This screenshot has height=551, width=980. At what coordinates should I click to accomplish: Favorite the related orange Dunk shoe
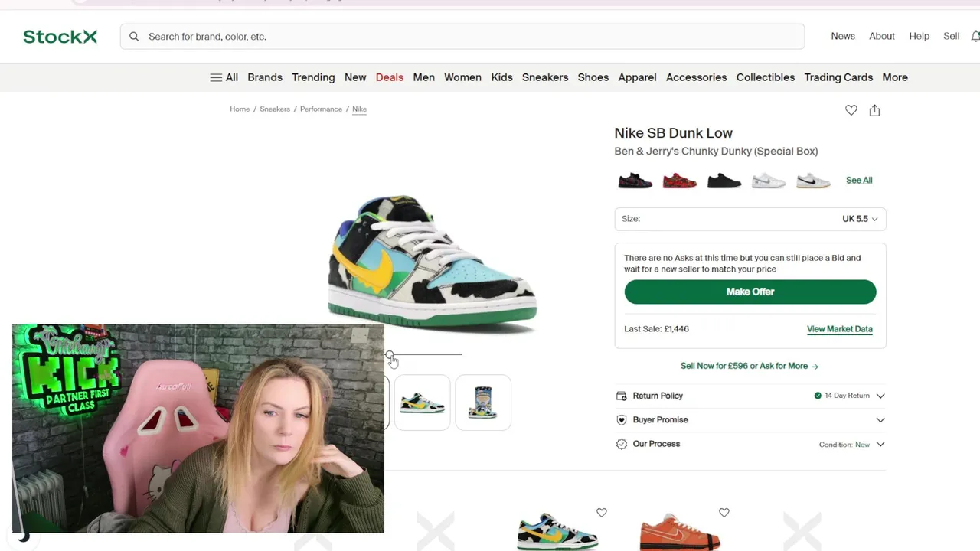click(724, 513)
